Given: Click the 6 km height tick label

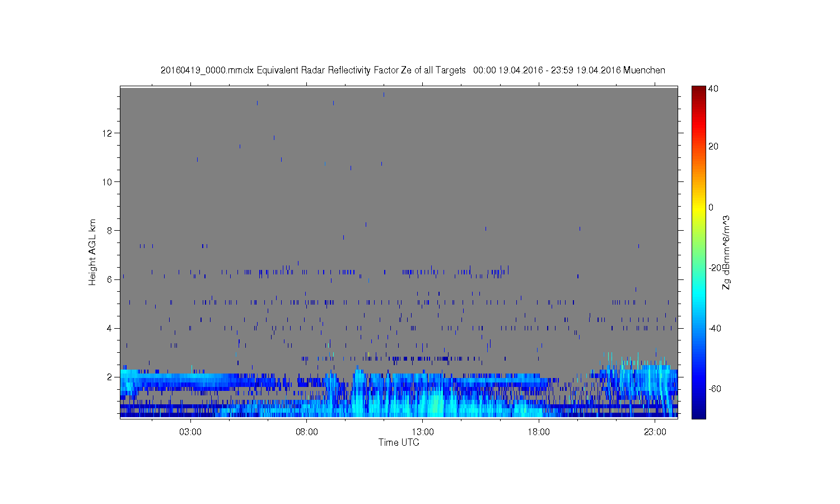Looking at the screenshot, I should (110, 279).
